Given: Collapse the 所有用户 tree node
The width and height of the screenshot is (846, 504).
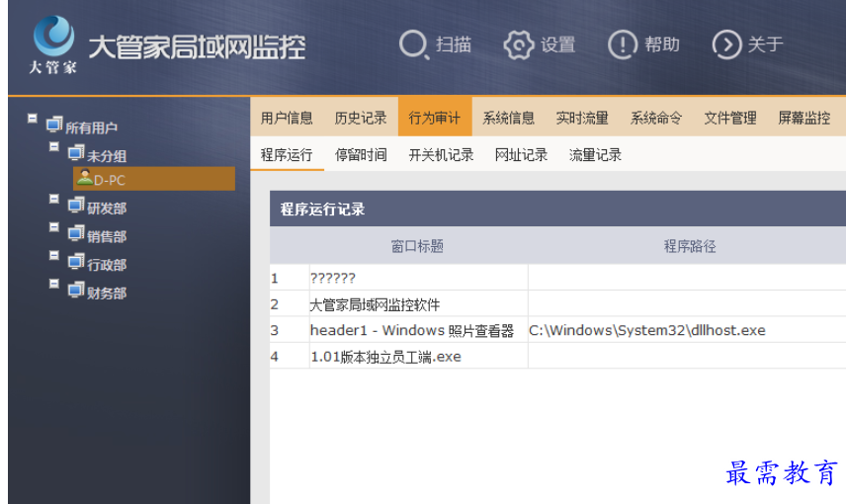Looking at the screenshot, I should point(33,118).
